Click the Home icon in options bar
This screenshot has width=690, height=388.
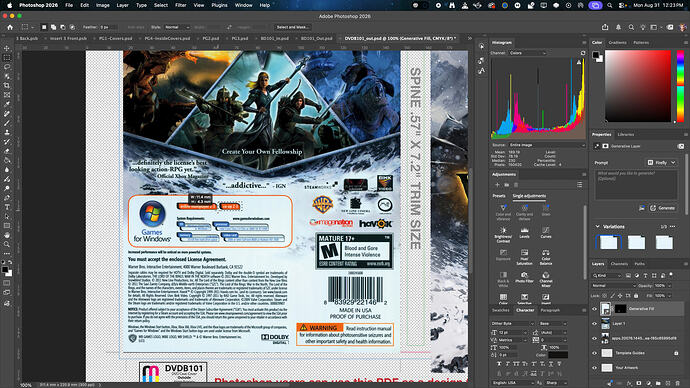(x=10, y=27)
